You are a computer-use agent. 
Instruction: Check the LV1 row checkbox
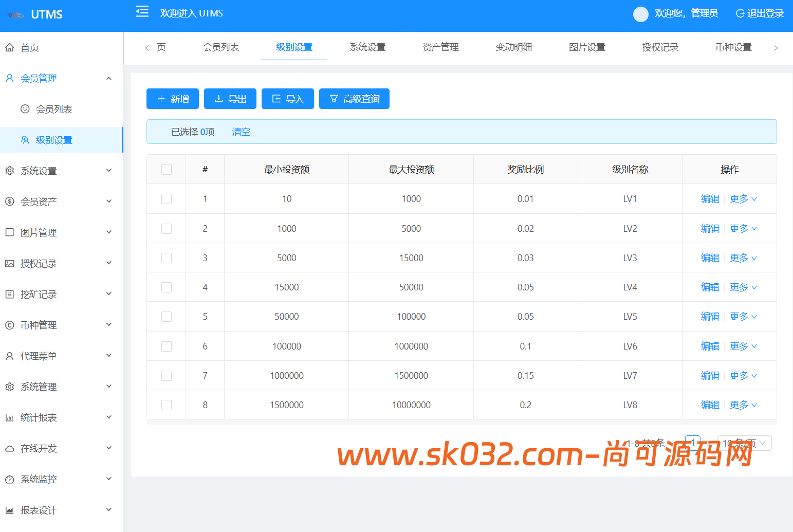coord(167,199)
